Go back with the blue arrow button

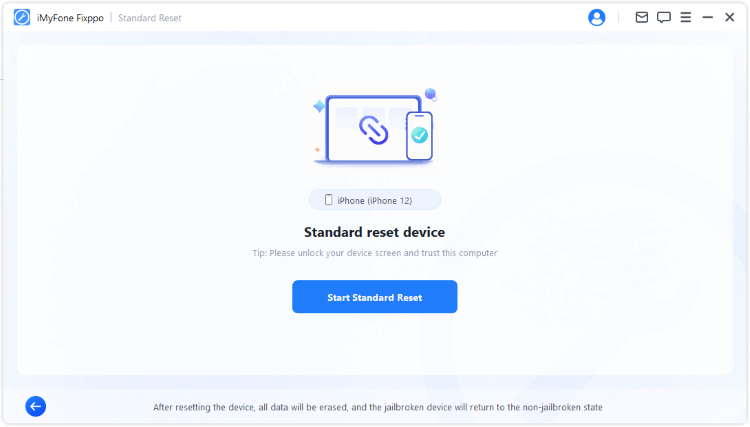click(36, 406)
